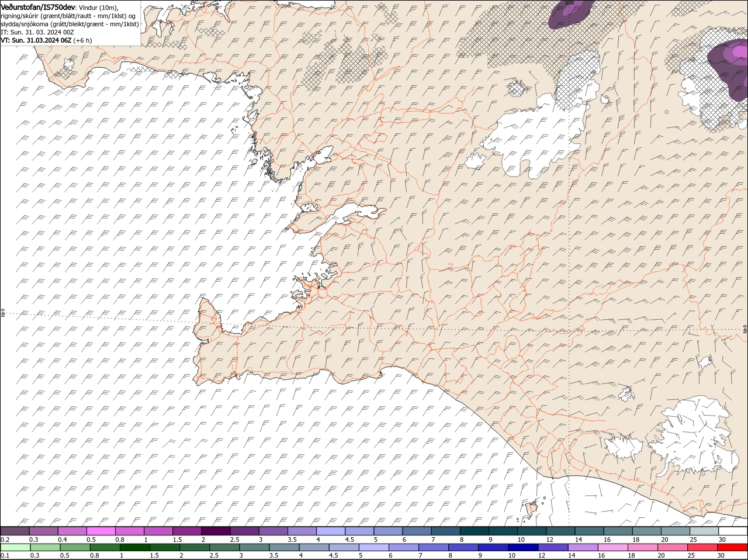Click the 'rigning/skúrir' legend description line
Image resolution: width=748 pixels, height=560 pixels.
(68, 16)
